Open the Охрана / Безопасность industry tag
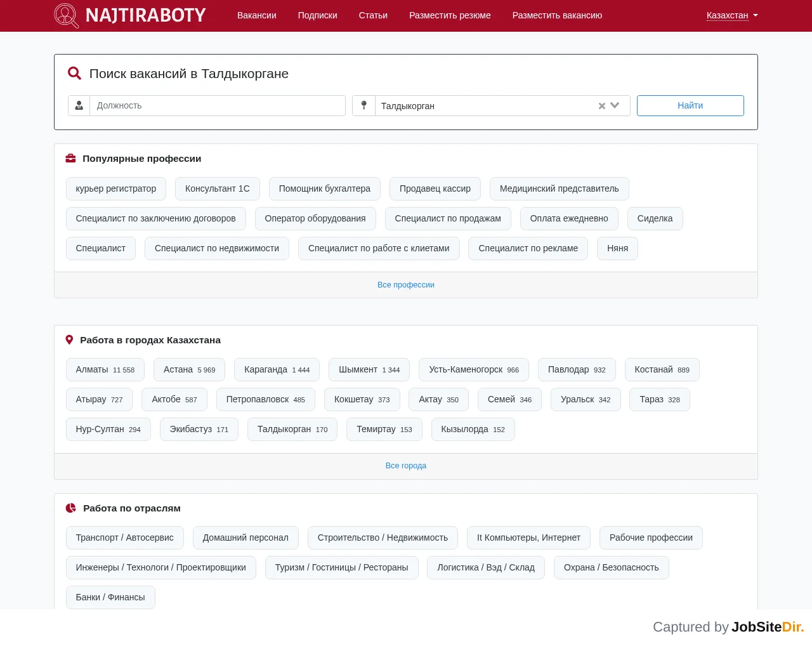This screenshot has height=646, width=812. 612,567
